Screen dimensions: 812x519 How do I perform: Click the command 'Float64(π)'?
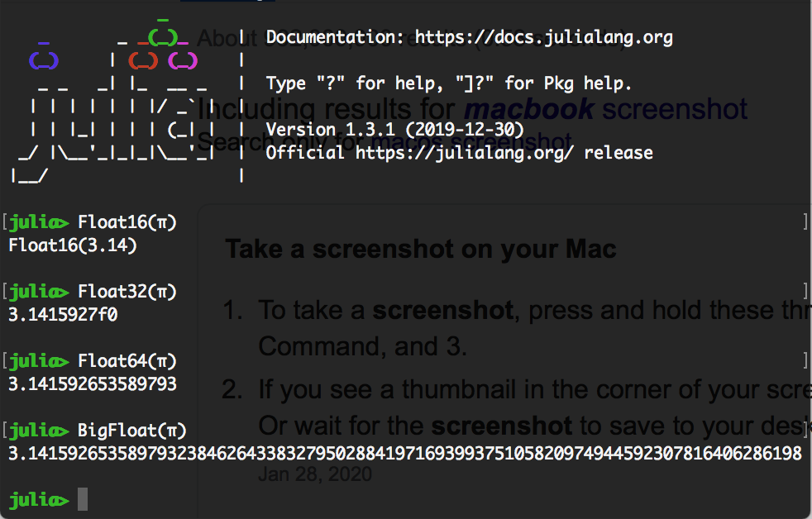tap(127, 361)
